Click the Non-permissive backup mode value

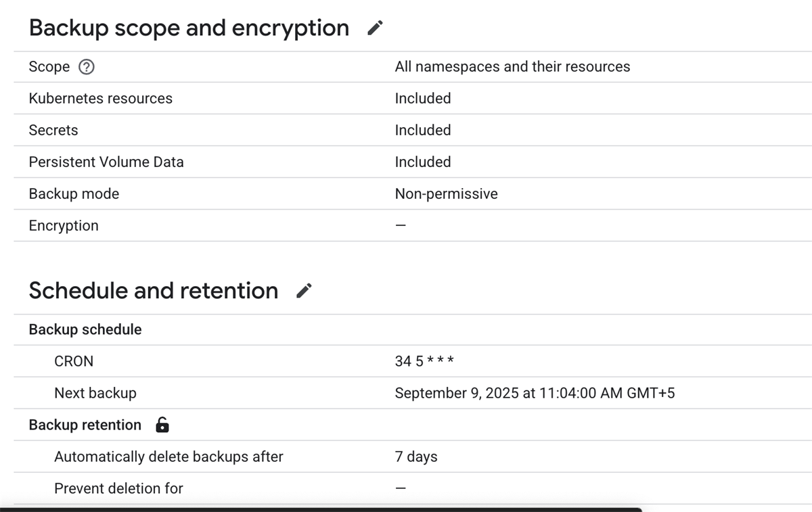(447, 193)
